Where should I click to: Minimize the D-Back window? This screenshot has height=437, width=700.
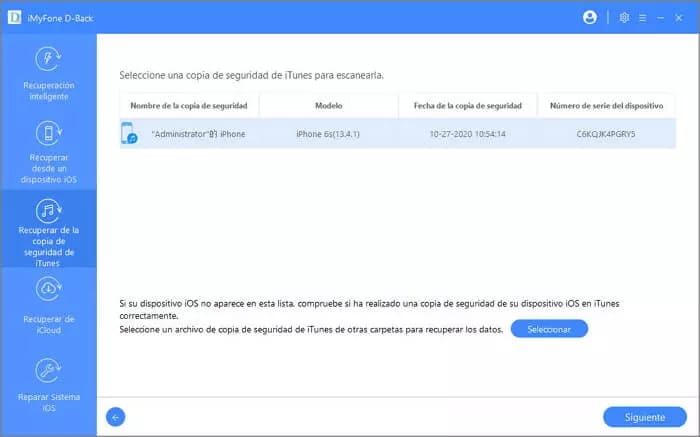tap(661, 18)
